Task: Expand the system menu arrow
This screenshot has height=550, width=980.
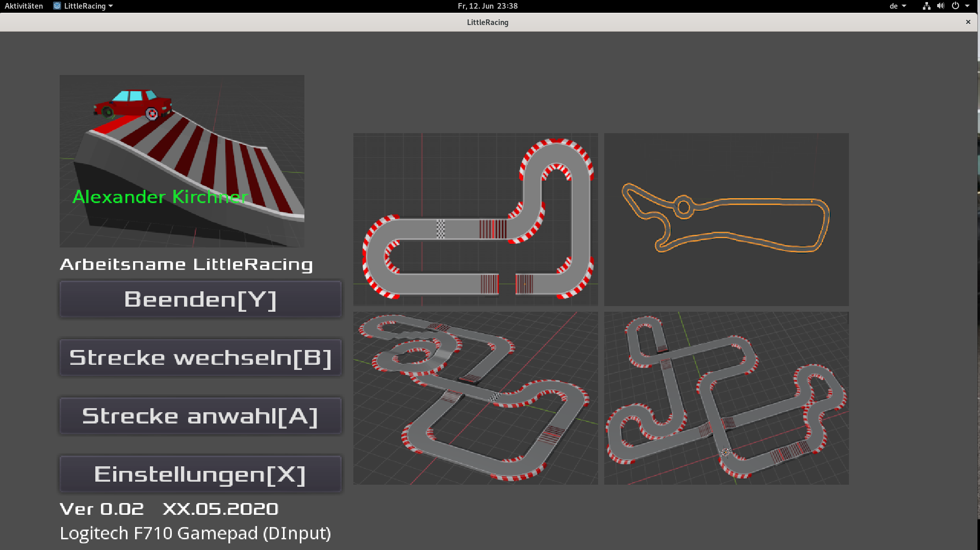Action: click(967, 6)
